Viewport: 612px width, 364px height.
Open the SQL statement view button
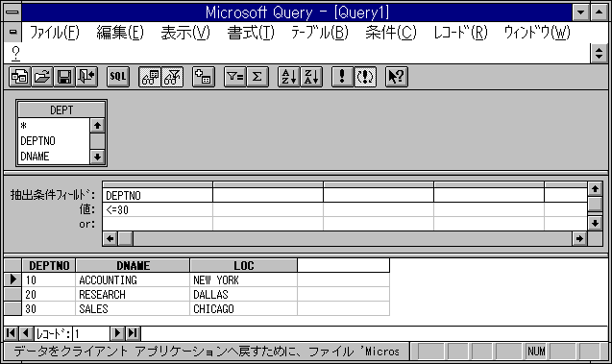coord(118,77)
